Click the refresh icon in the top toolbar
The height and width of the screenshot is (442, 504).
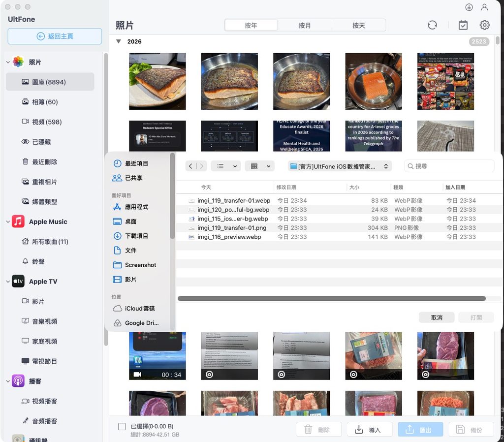432,25
